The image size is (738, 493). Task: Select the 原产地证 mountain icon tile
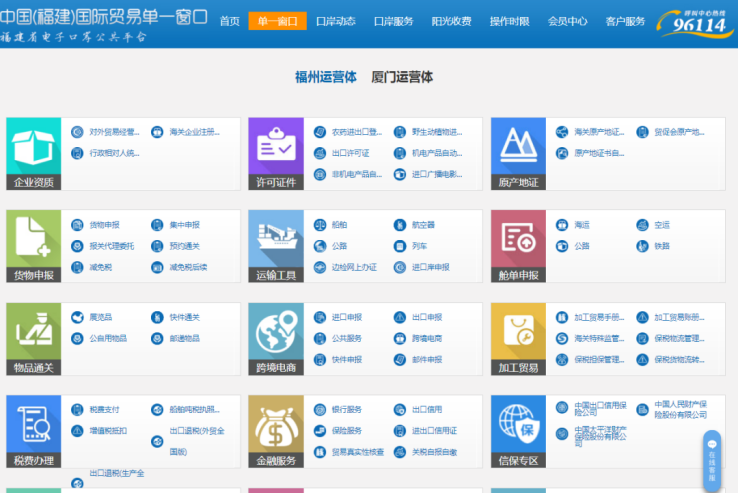coord(518,153)
